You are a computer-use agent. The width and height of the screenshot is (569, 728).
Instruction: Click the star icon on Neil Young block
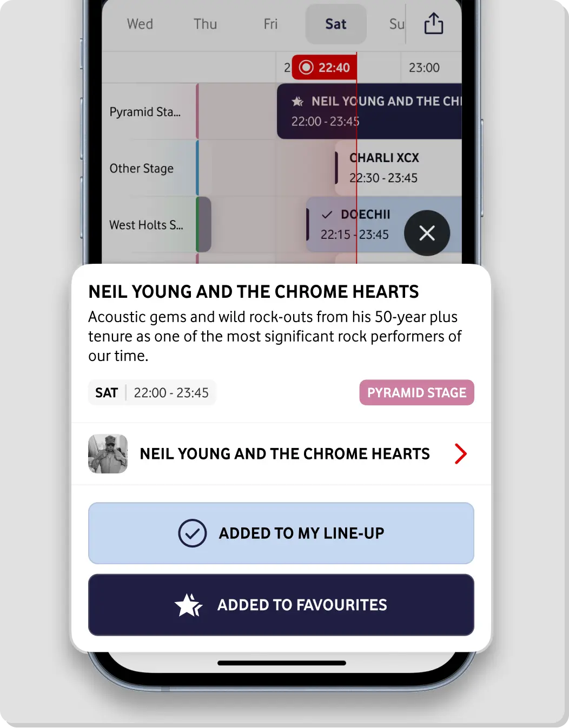coord(297,102)
